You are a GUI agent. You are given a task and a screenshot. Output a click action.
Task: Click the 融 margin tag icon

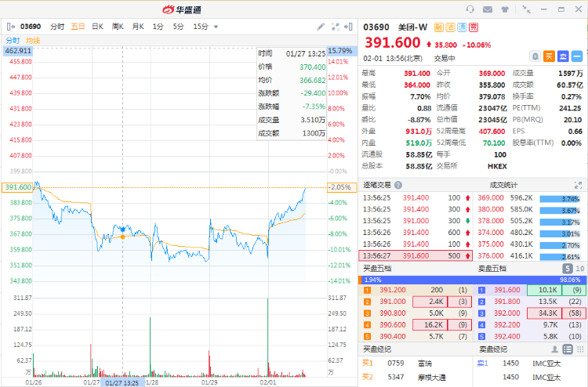439,27
